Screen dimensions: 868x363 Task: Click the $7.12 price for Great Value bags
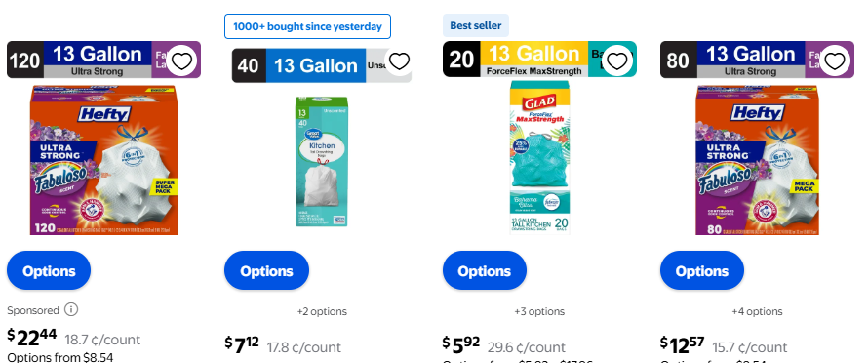tap(242, 344)
